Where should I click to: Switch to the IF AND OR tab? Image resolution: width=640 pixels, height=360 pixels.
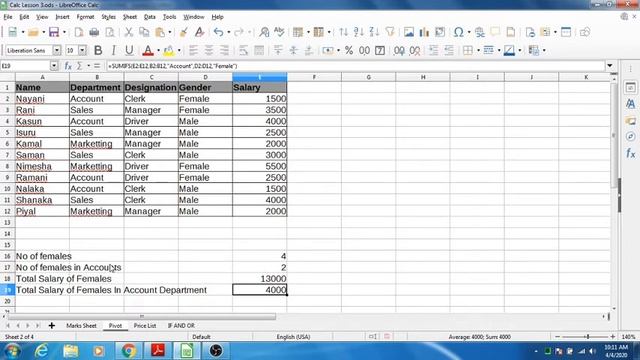click(181, 326)
